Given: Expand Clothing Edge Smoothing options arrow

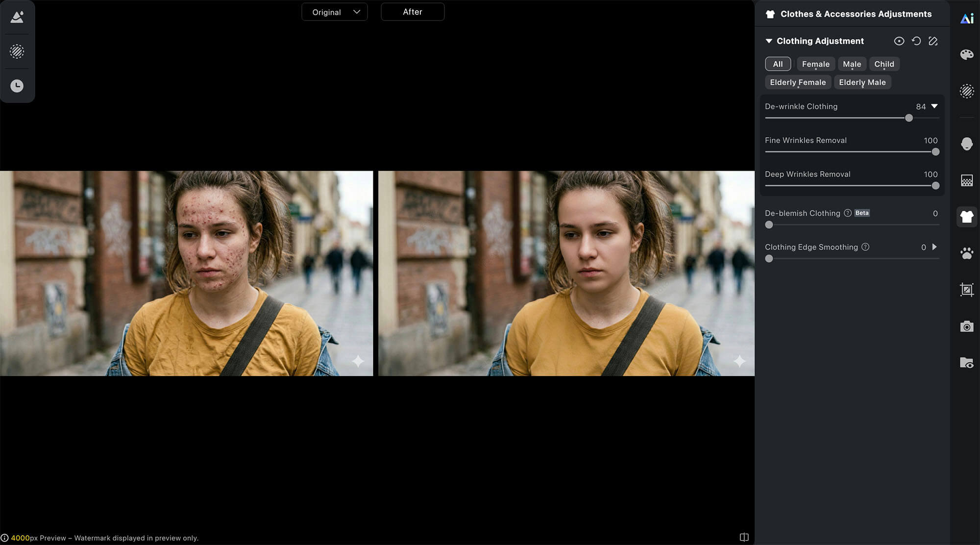Looking at the screenshot, I should 934,247.
